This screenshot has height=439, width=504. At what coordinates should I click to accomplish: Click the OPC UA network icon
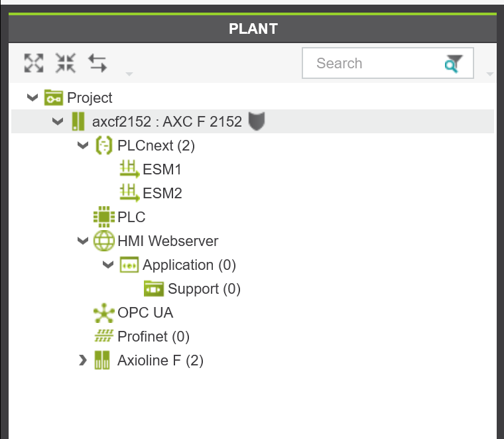pos(104,313)
